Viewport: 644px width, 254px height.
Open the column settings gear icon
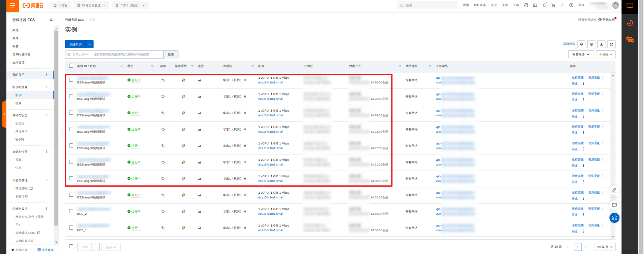click(591, 44)
